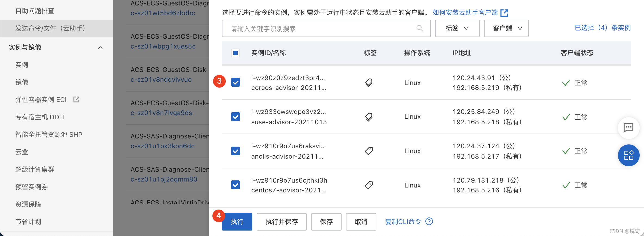The height and width of the screenshot is (236, 644).
Task: Open 弹性容器实例 ECI sidebar item
Action: pyautogui.click(x=41, y=100)
